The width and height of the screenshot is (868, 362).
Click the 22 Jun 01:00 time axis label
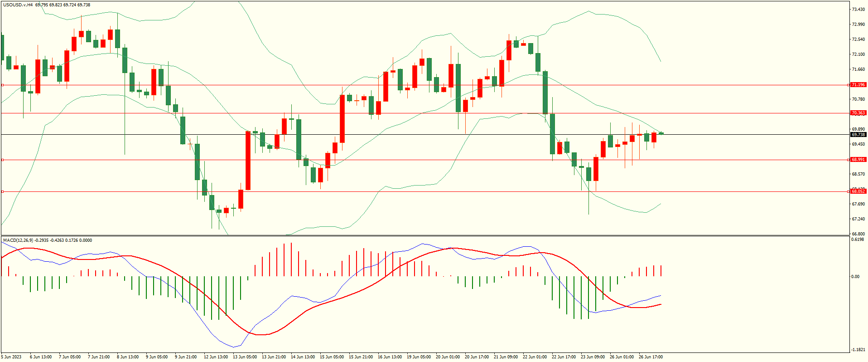tap(535, 357)
